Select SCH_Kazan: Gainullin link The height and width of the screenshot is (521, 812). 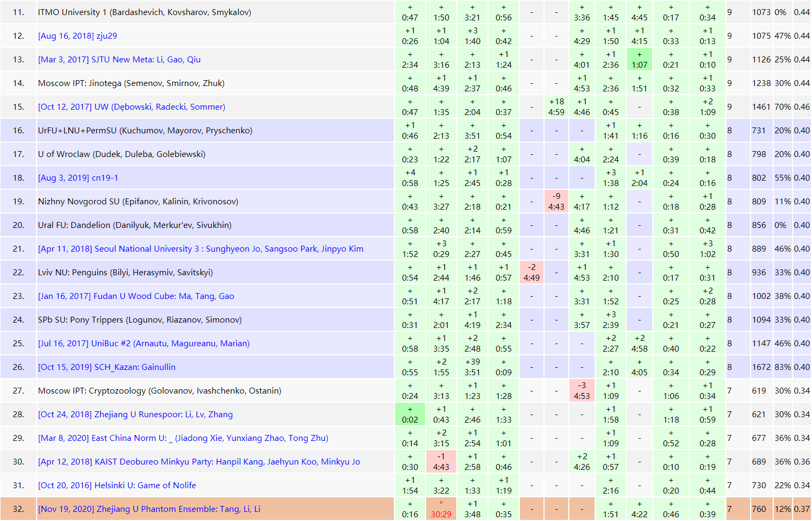pyautogui.click(x=107, y=367)
